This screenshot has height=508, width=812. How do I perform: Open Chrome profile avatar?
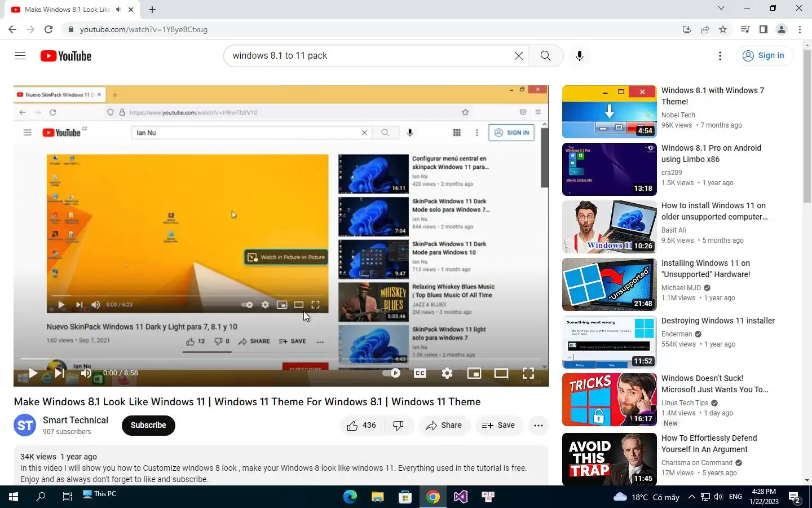782,29
